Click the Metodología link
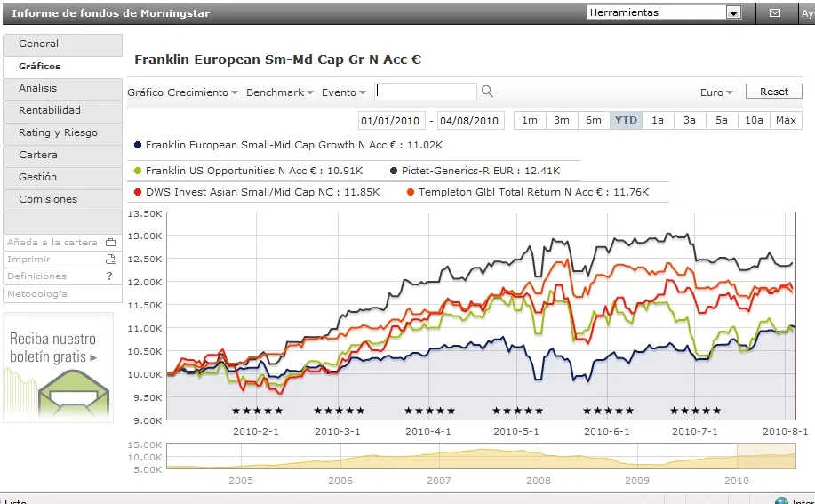 pyautogui.click(x=37, y=294)
